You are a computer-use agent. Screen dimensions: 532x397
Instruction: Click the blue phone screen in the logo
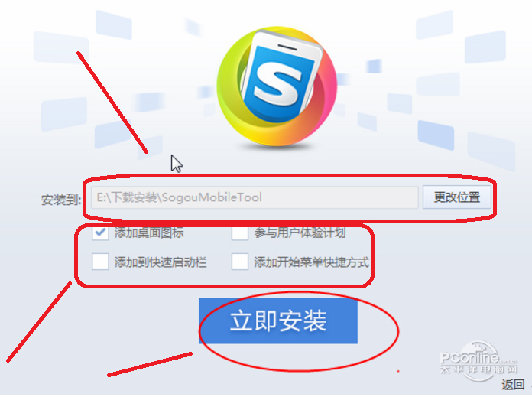pos(278,84)
